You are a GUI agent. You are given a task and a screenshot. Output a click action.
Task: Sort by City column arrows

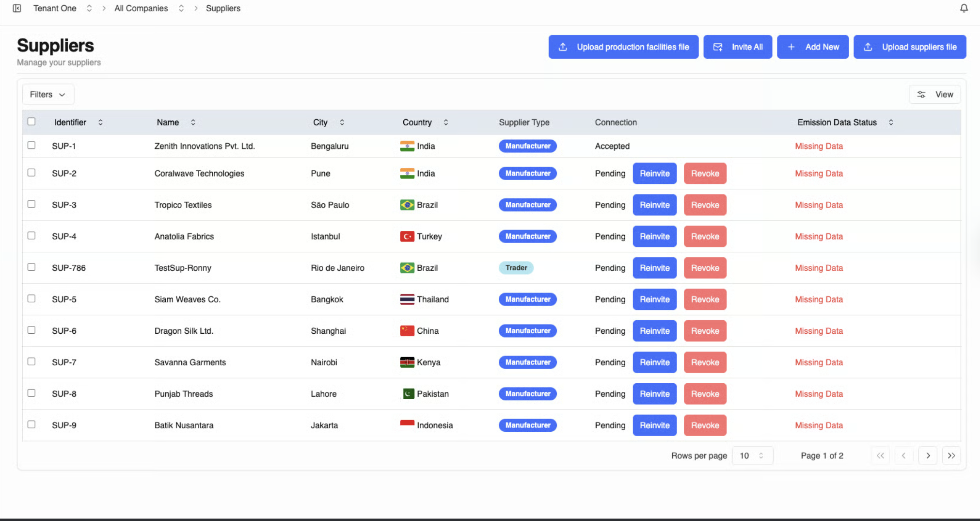342,122
